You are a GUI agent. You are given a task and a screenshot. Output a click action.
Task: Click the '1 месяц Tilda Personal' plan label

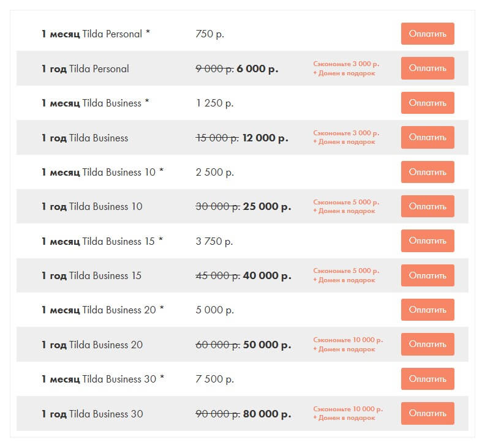(x=96, y=34)
